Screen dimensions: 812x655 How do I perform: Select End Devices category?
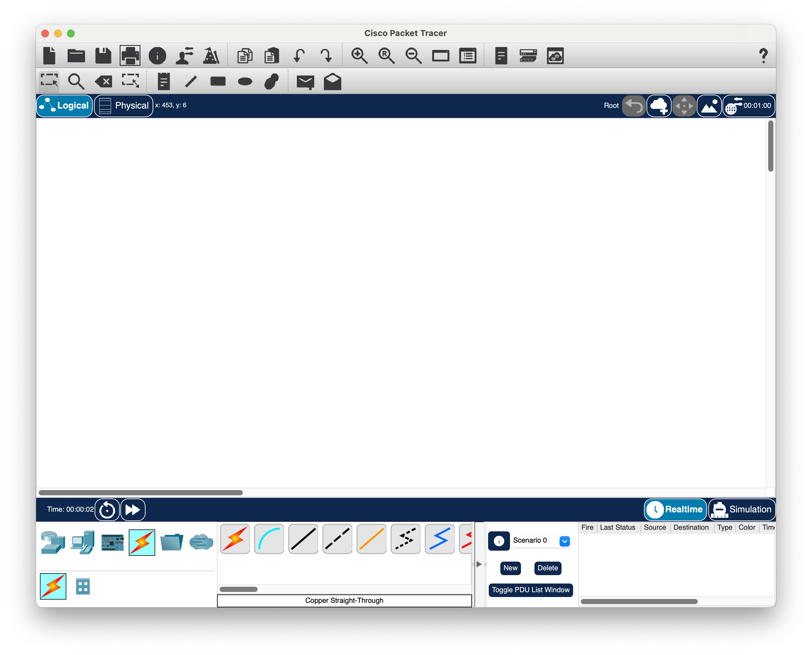pyautogui.click(x=83, y=543)
